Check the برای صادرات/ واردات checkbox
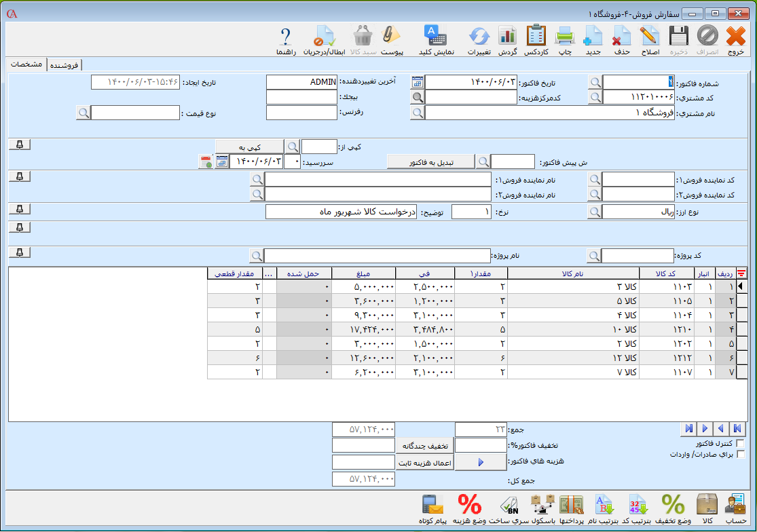The image size is (757, 532). coord(740,455)
